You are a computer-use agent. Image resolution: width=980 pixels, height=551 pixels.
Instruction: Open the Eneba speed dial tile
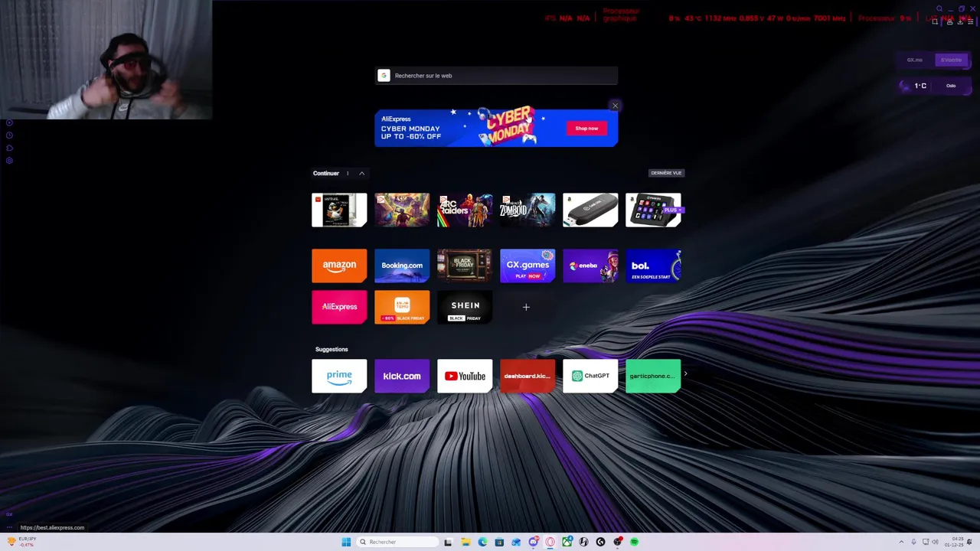point(590,266)
